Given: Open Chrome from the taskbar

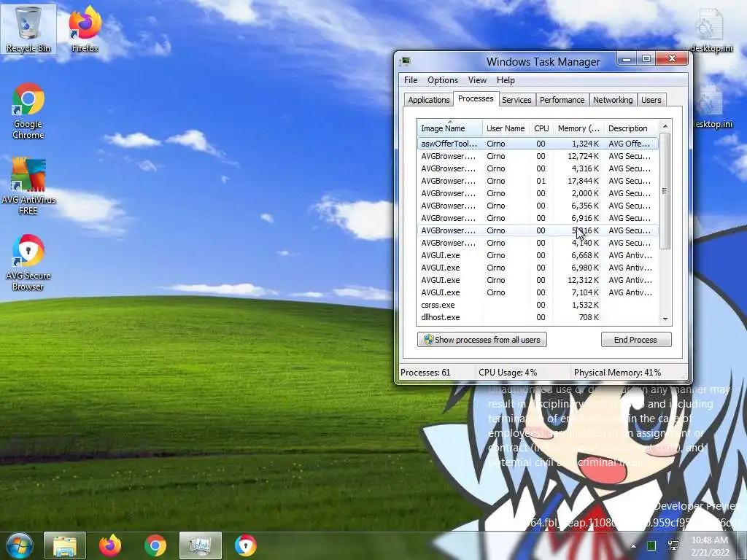Looking at the screenshot, I should [x=155, y=545].
